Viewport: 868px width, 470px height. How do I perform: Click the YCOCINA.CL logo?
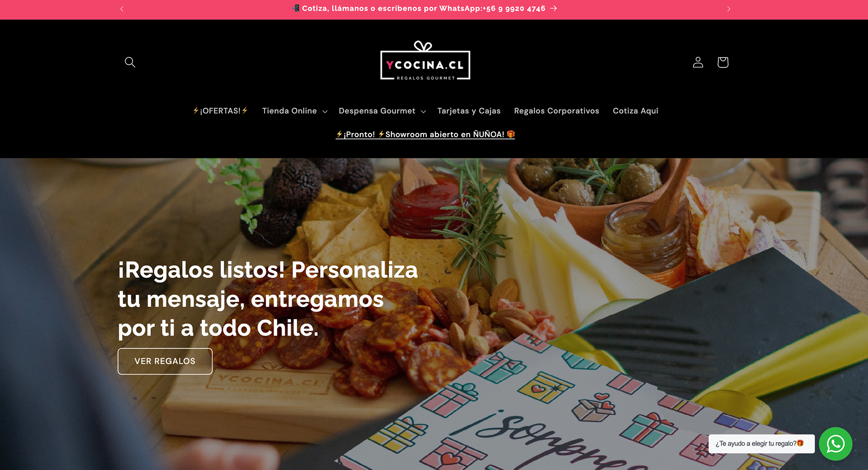[x=425, y=61]
